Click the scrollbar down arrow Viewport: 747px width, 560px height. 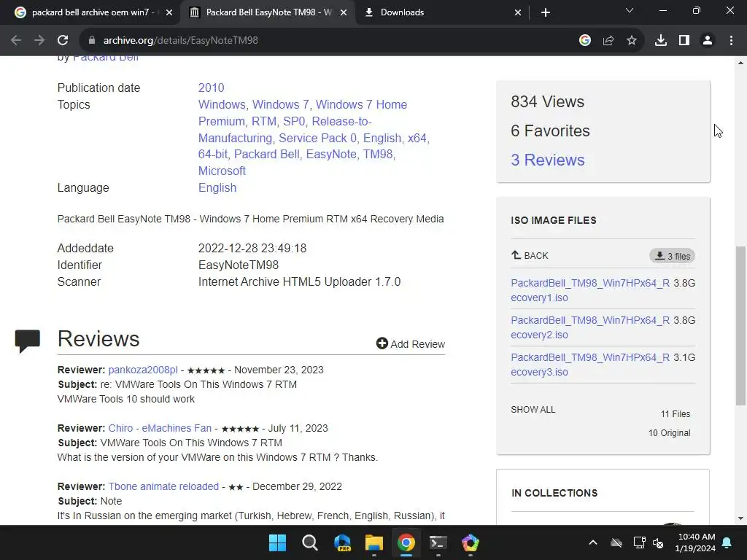coord(740,518)
